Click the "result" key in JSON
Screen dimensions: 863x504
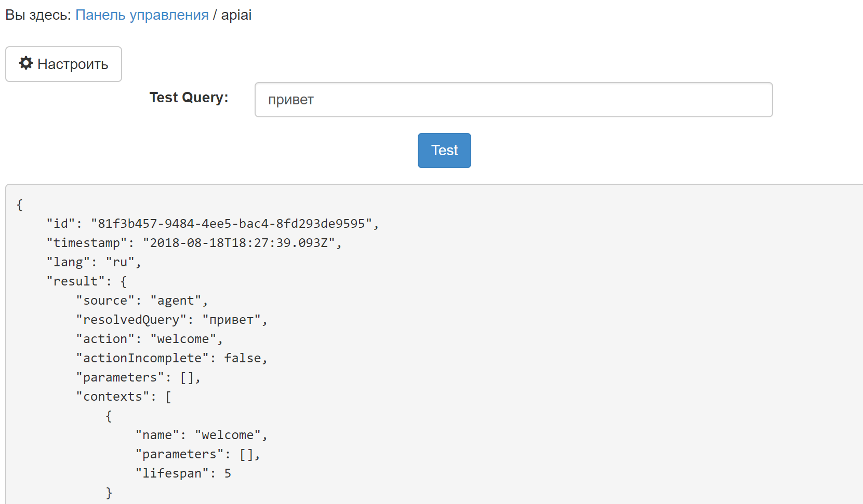[75, 281]
